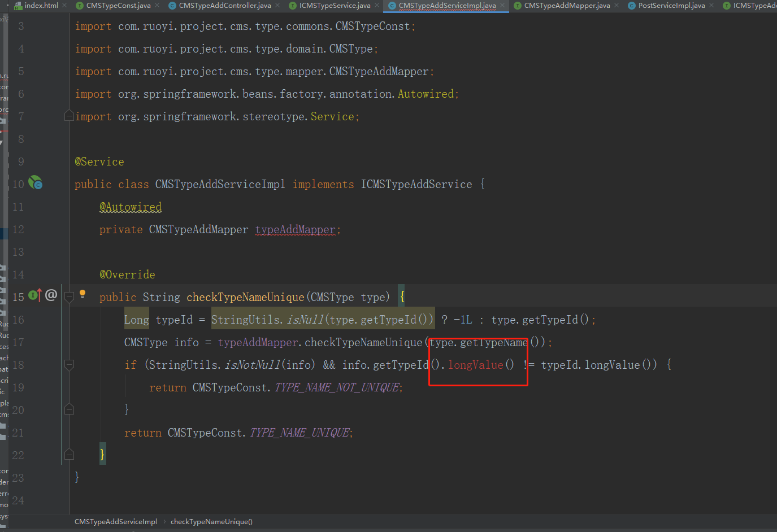
Task: Click the -1L literal on line 16
Action: coord(463,320)
